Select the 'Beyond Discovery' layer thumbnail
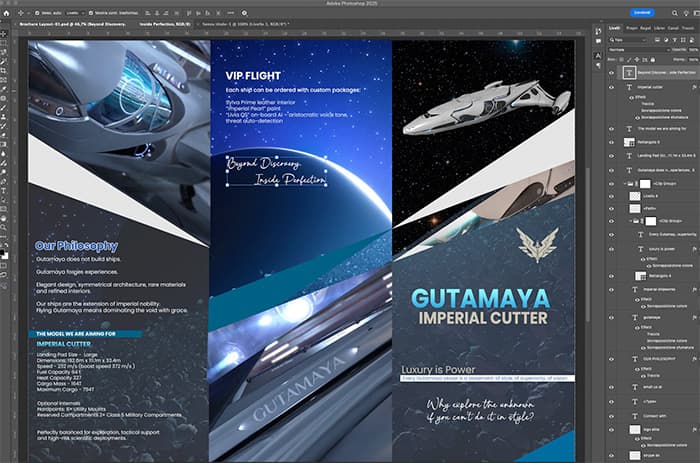 (x=628, y=73)
